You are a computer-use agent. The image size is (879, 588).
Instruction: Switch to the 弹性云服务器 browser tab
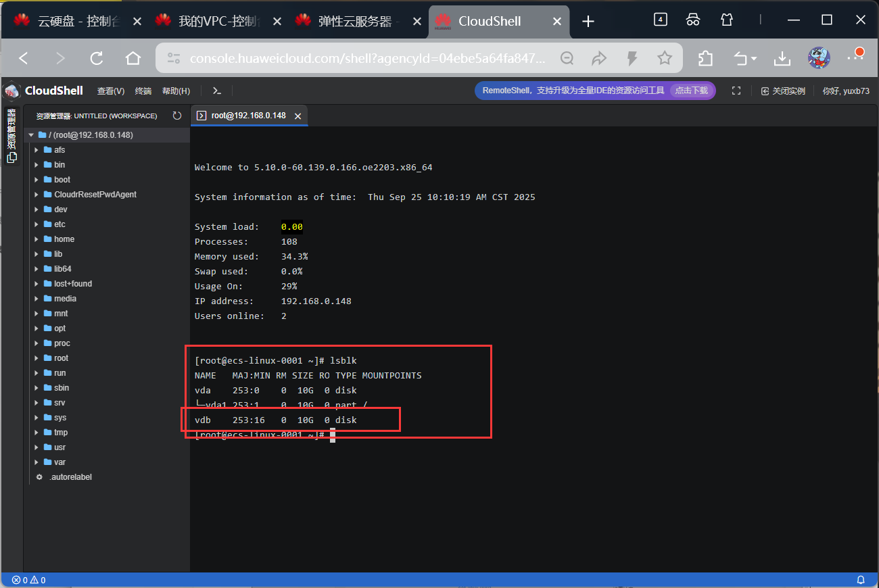tap(358, 21)
